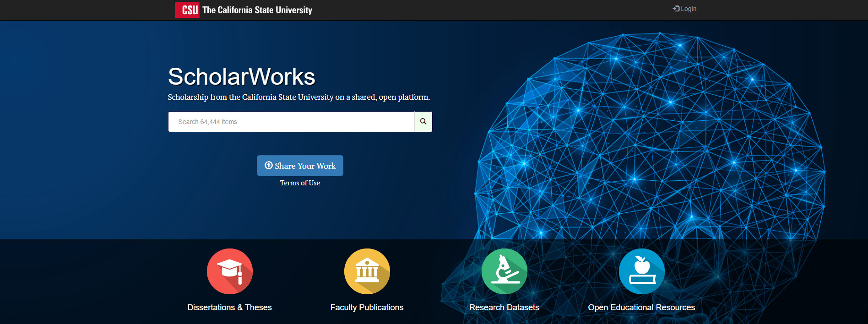Click the graduation cap Dissertations icon

coord(230,271)
